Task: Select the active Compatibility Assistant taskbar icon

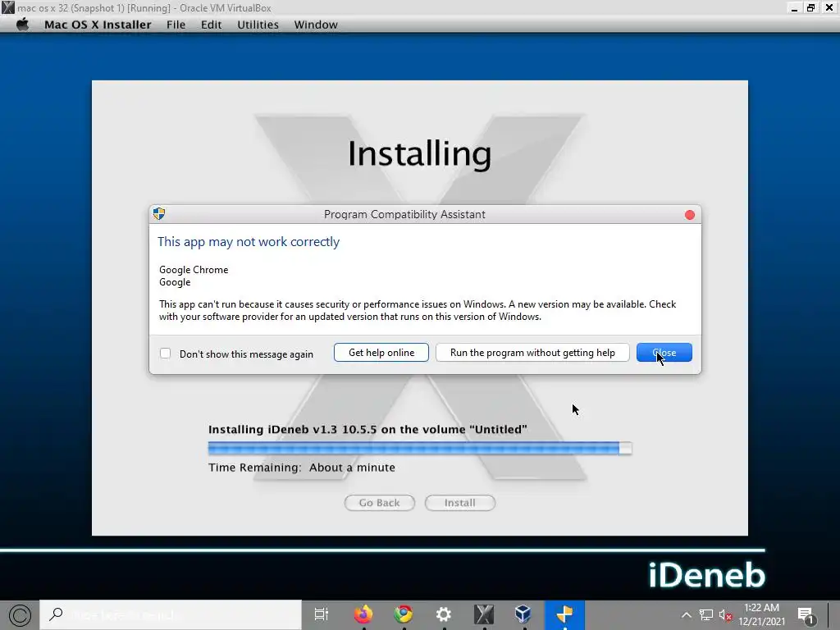Action: 564,614
